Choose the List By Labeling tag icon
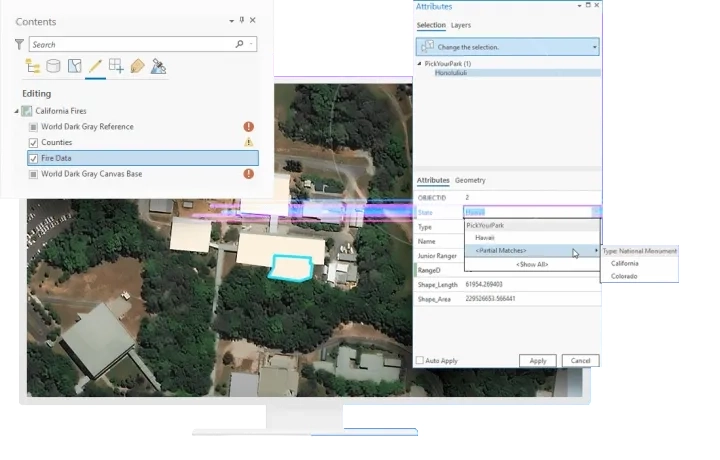This screenshot has height=460, width=720. tap(137, 67)
